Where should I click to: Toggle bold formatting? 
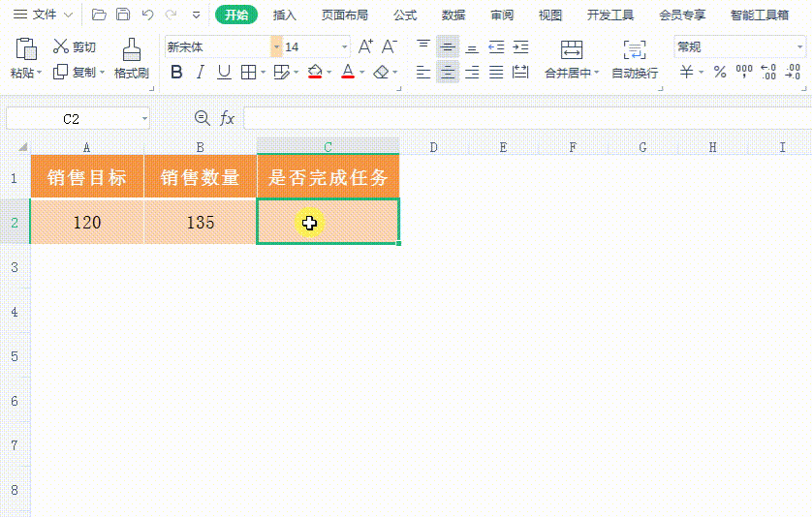pyautogui.click(x=176, y=72)
